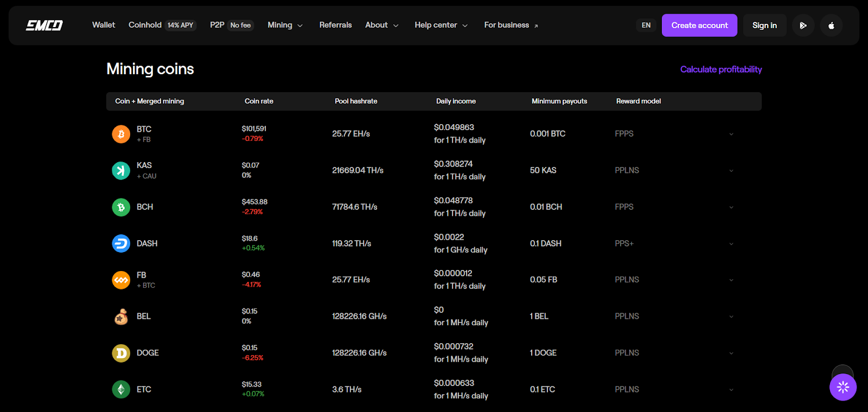The height and width of the screenshot is (412, 868).
Task: Expand the ETC row chevron
Action: [731, 389]
